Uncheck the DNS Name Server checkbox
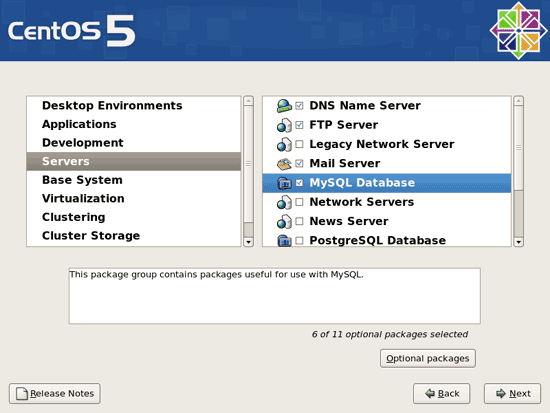 click(x=299, y=106)
